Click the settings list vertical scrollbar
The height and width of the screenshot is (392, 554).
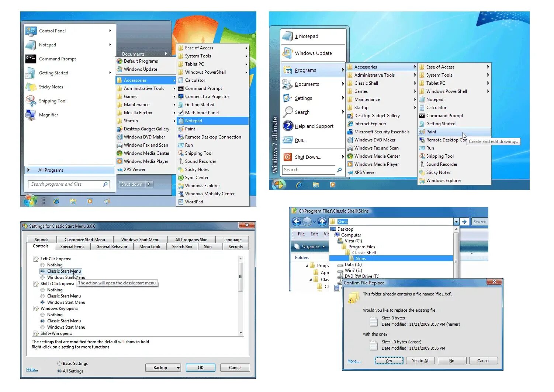(x=241, y=296)
